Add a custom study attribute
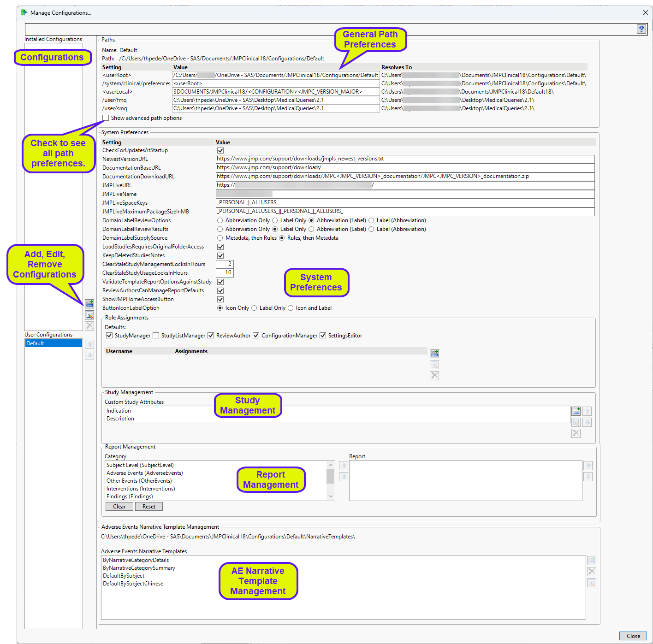The width and height of the screenshot is (653, 644). (576, 411)
